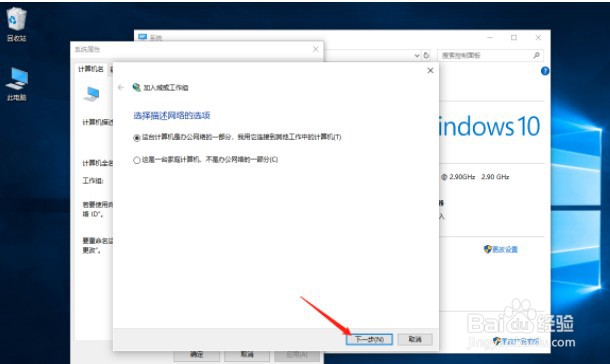Minimize the 系统 window
This screenshot has height=364, width=610.
pyautogui.click(x=490, y=38)
